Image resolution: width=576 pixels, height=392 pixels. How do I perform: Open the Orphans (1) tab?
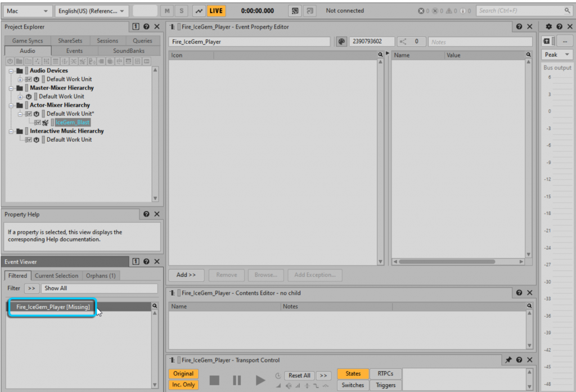pyautogui.click(x=101, y=276)
